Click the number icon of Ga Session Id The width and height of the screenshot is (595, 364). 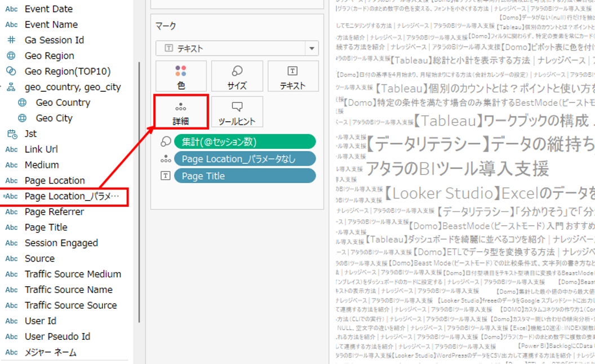11,40
